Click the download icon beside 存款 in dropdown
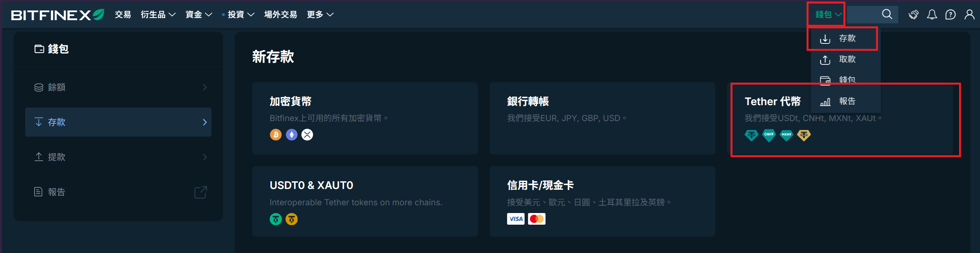 point(825,39)
